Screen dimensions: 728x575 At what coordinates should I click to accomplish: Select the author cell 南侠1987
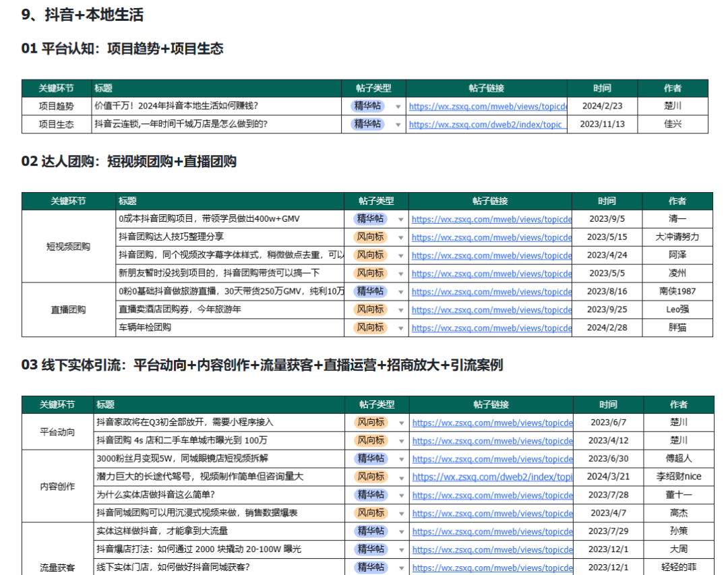[677, 291]
